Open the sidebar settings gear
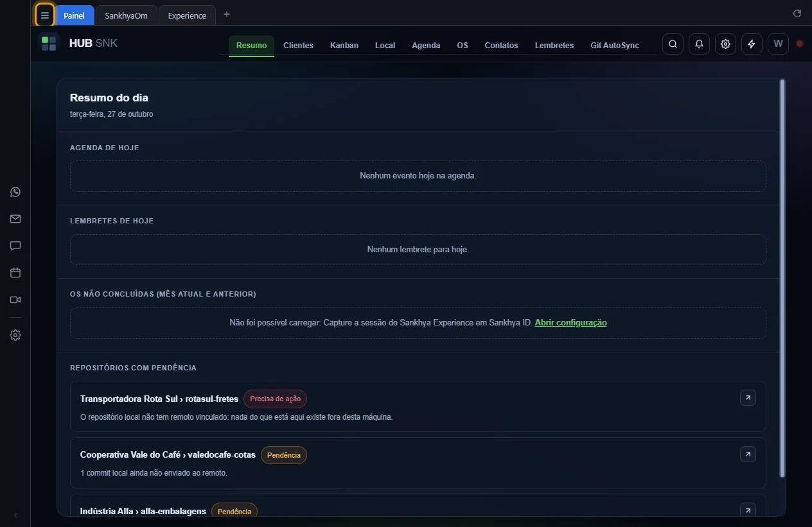 (x=15, y=335)
